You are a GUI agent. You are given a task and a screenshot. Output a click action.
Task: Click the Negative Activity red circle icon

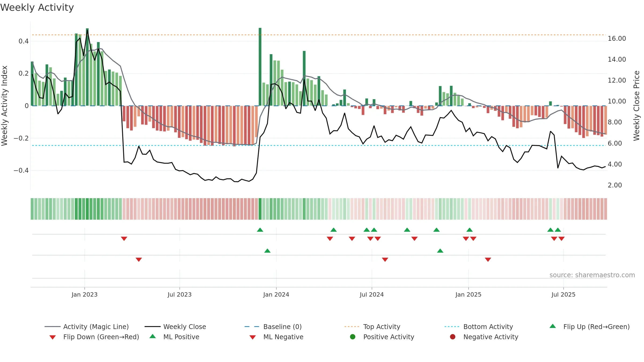453,337
